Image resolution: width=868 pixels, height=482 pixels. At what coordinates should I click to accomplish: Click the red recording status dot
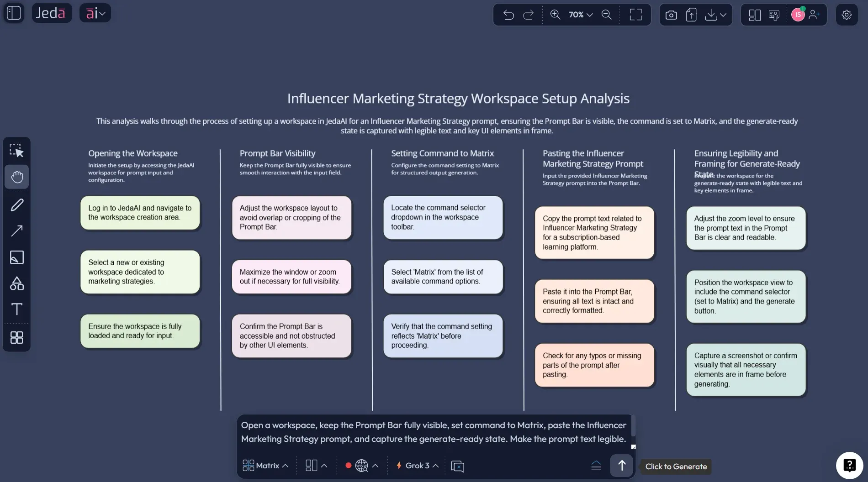coord(349,466)
